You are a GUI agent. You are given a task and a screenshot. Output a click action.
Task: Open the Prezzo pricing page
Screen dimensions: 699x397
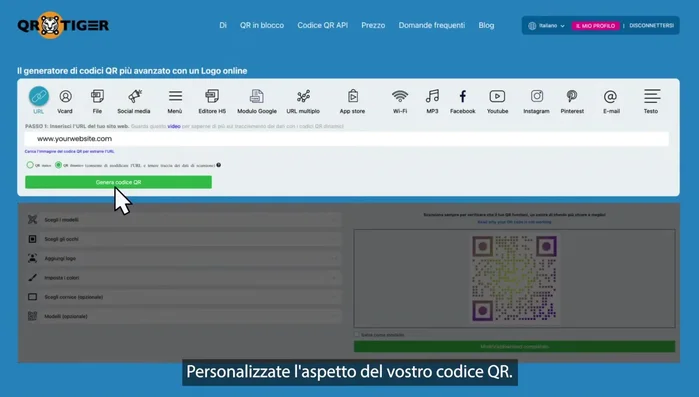pyautogui.click(x=373, y=25)
